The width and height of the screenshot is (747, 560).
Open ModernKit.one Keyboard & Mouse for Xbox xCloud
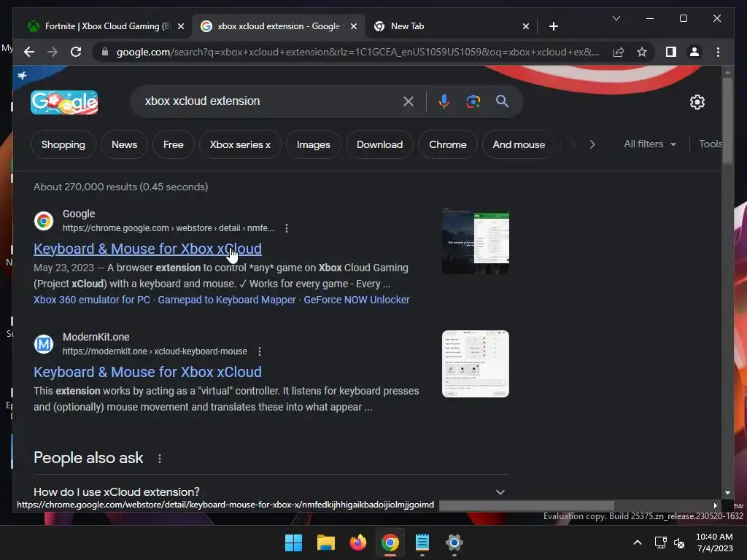(x=147, y=372)
